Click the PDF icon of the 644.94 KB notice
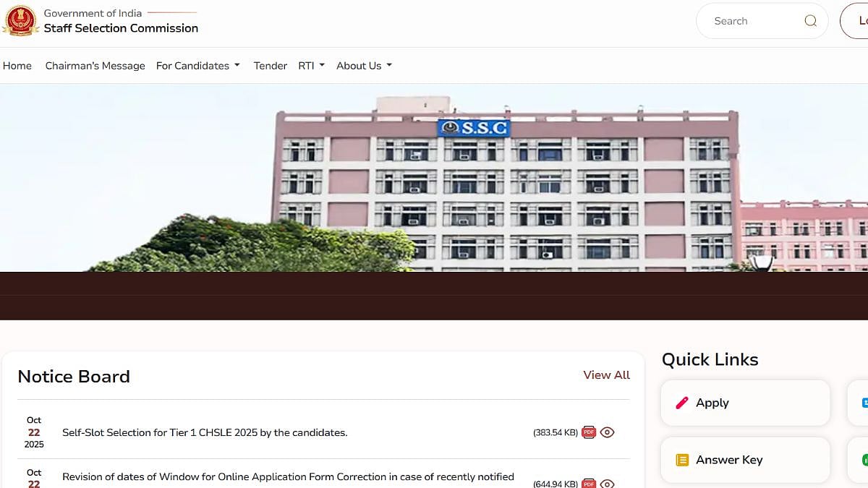 pos(589,483)
